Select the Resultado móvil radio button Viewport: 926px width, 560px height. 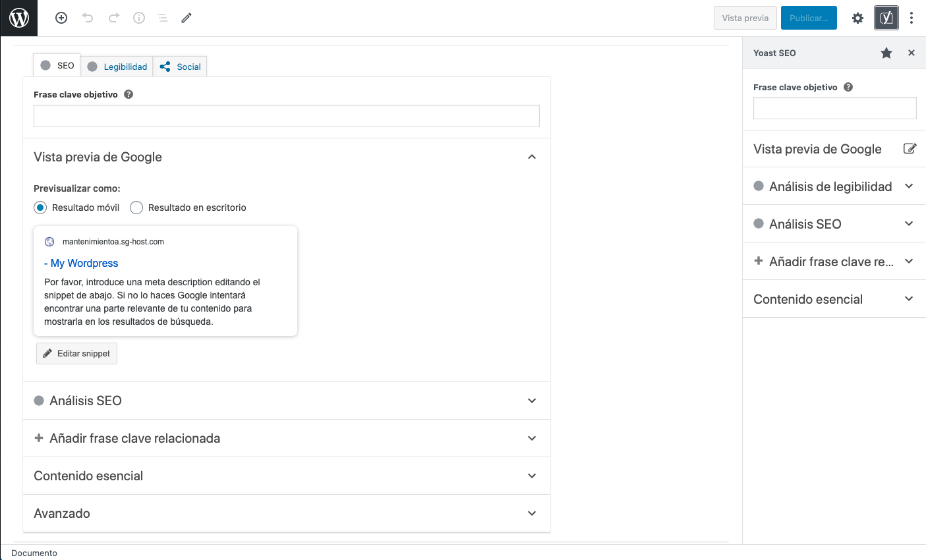40,208
